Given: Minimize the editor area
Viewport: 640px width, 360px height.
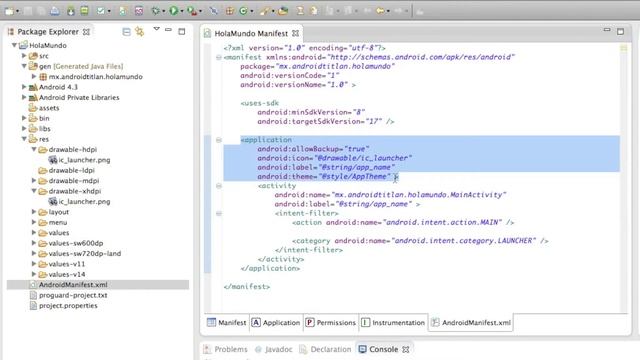Looking at the screenshot, I should (607, 30).
